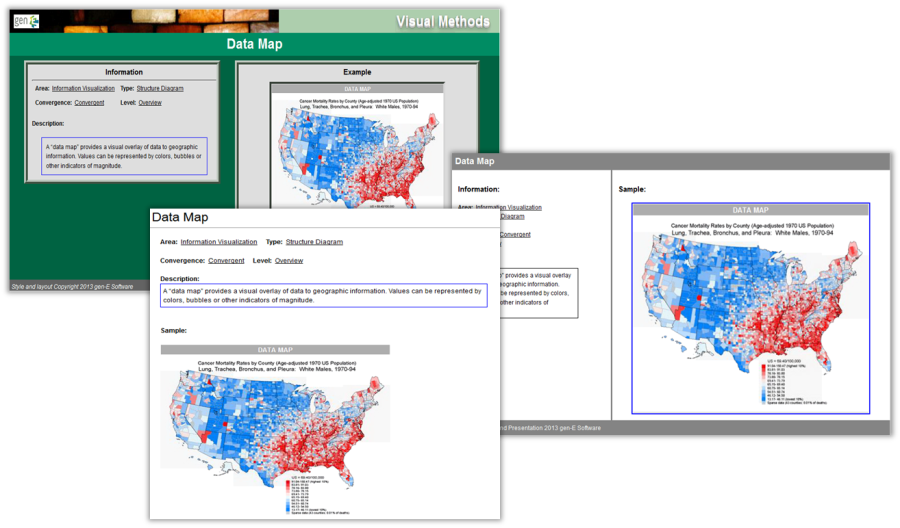The height and width of the screenshot is (528, 900).
Task: Open Overview link in white front page
Action: tap(289, 260)
